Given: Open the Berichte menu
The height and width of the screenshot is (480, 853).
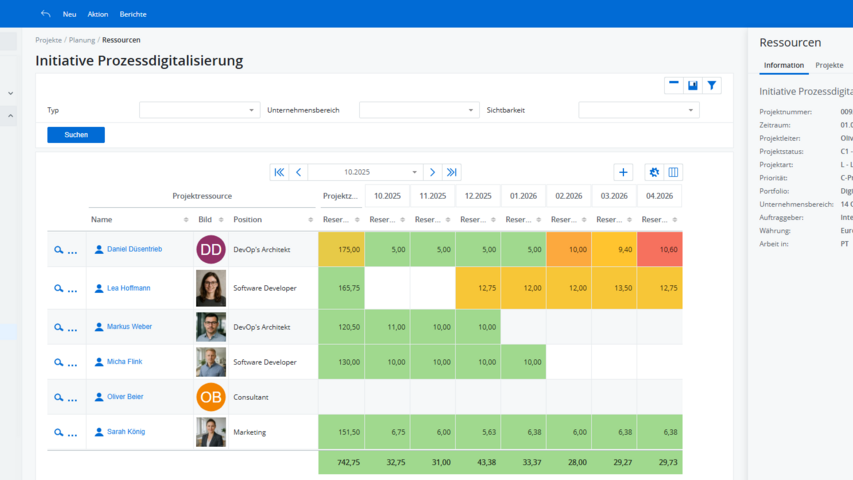Looking at the screenshot, I should (133, 14).
